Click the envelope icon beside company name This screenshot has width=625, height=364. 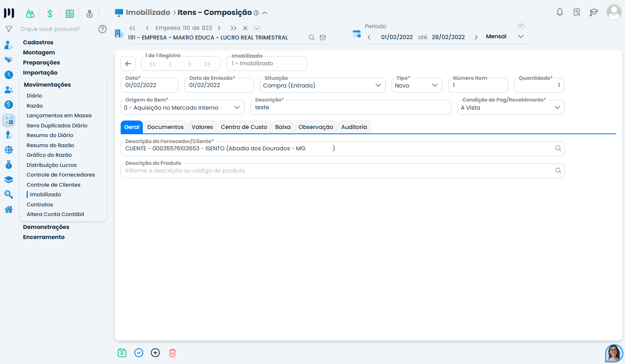pyautogui.click(x=323, y=37)
